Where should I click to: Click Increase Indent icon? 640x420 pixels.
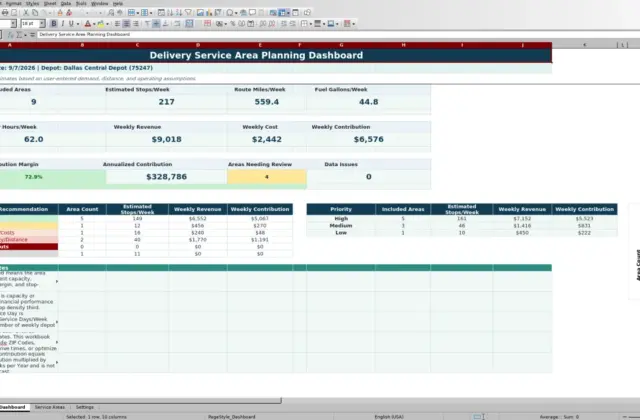pos(284,24)
